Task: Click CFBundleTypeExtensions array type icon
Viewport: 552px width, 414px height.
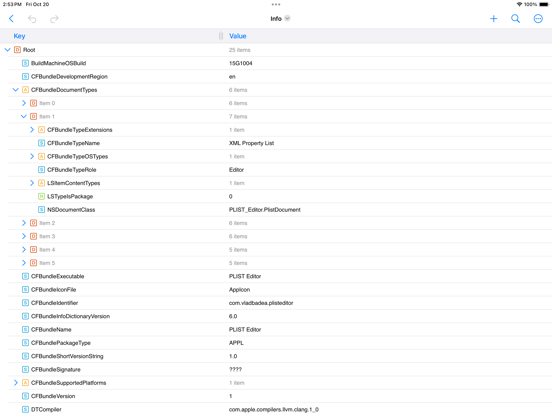Action: [x=42, y=130]
